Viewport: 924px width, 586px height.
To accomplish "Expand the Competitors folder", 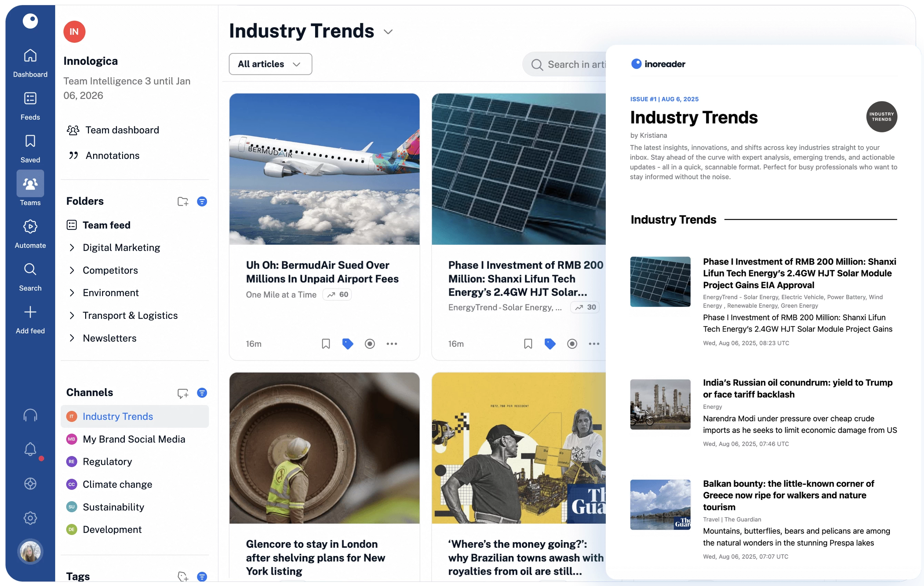I will point(72,270).
